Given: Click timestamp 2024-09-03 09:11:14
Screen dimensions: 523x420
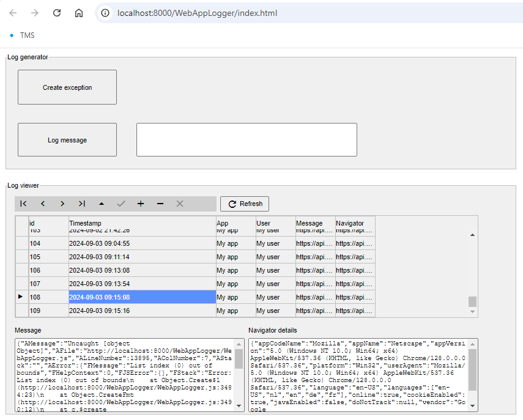Looking at the screenshot, I should [142, 257].
